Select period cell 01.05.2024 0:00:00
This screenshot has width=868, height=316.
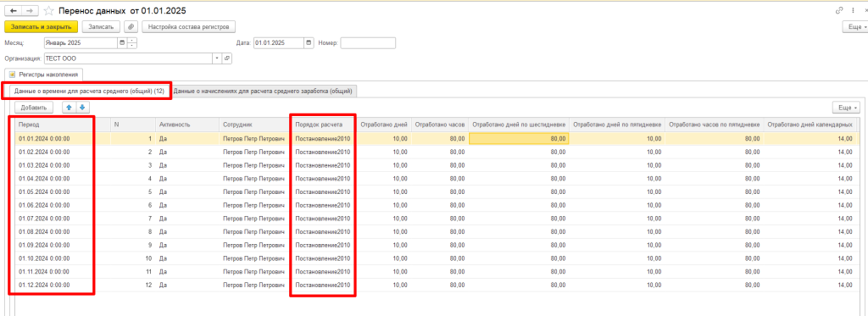[x=62, y=191]
